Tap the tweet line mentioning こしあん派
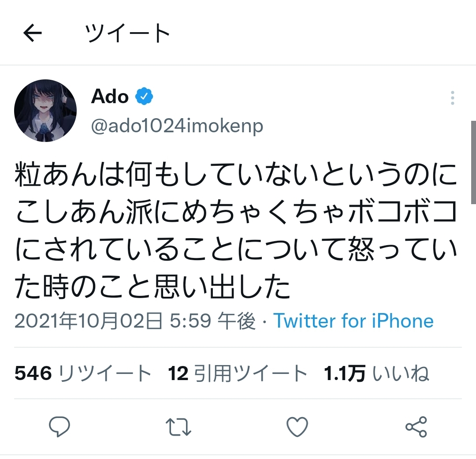 point(236,212)
